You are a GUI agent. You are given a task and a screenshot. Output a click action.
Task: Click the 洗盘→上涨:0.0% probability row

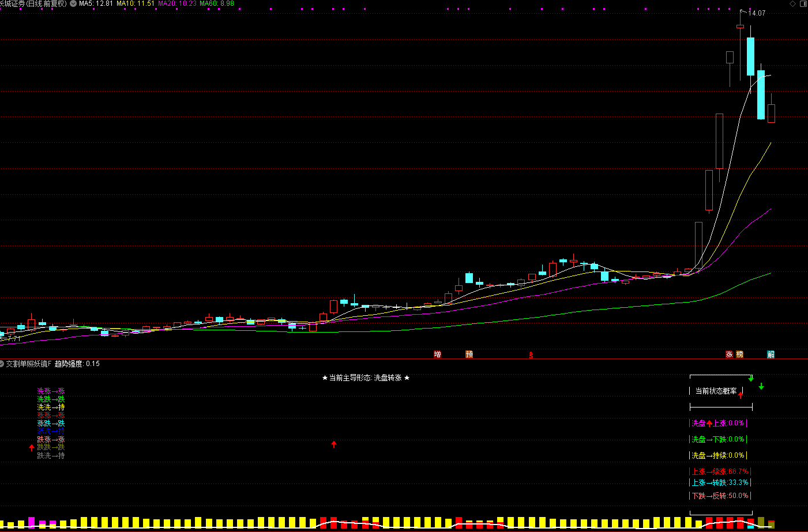718,423
